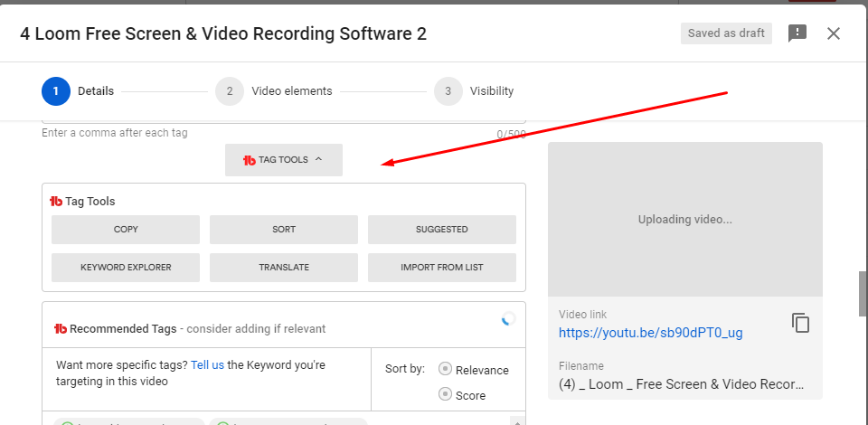Open KEYWORD EXPLORER
Image resolution: width=868 pixels, height=425 pixels.
[x=126, y=268]
